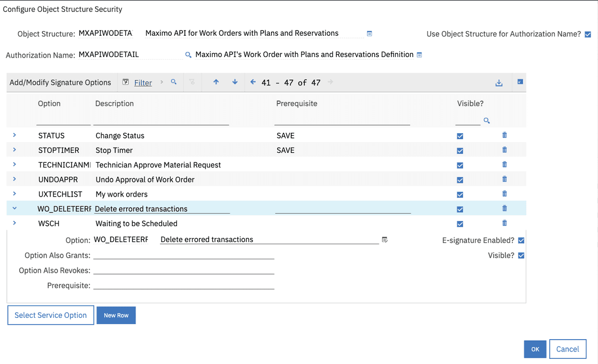Maximize the table using top-right icon
Image resolution: width=598 pixels, height=364 pixels.
tap(519, 82)
